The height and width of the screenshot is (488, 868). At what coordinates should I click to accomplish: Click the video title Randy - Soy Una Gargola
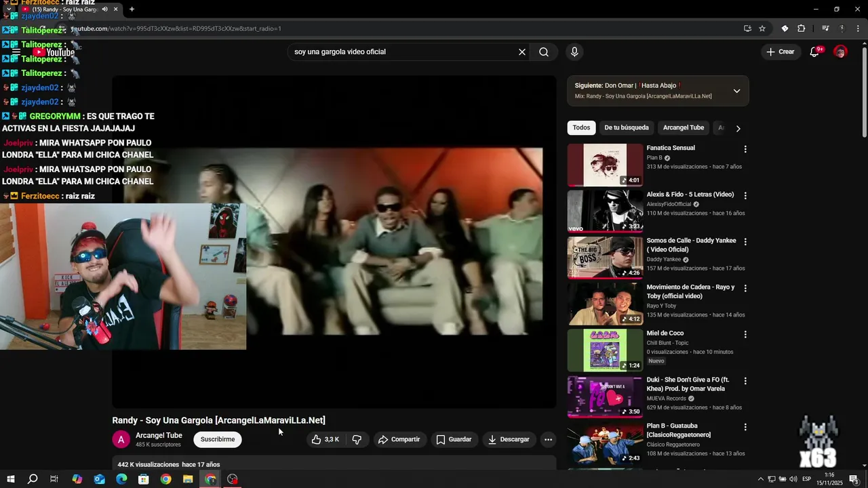(x=218, y=420)
